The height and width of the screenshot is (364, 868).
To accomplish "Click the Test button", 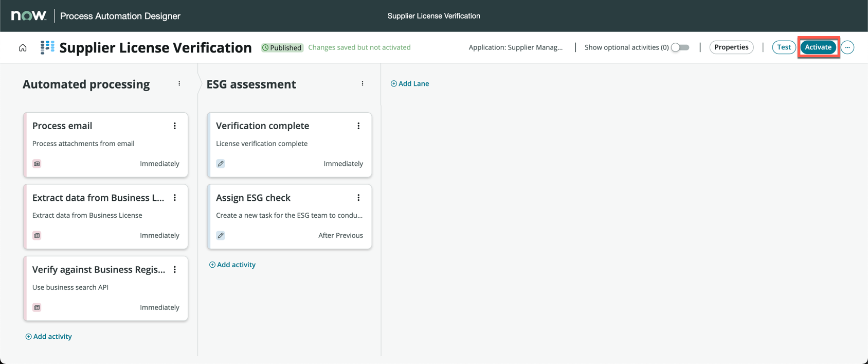I will [x=784, y=47].
